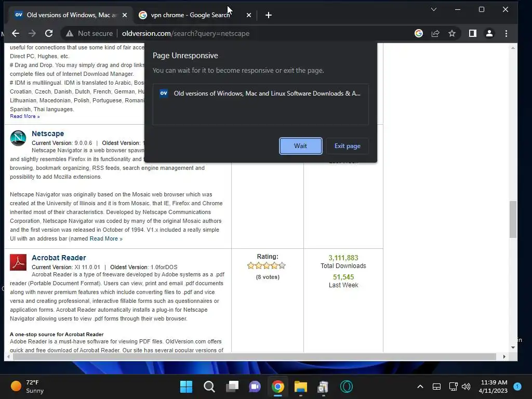Open a new tab
The height and width of the screenshot is (399, 532).
tap(269, 15)
